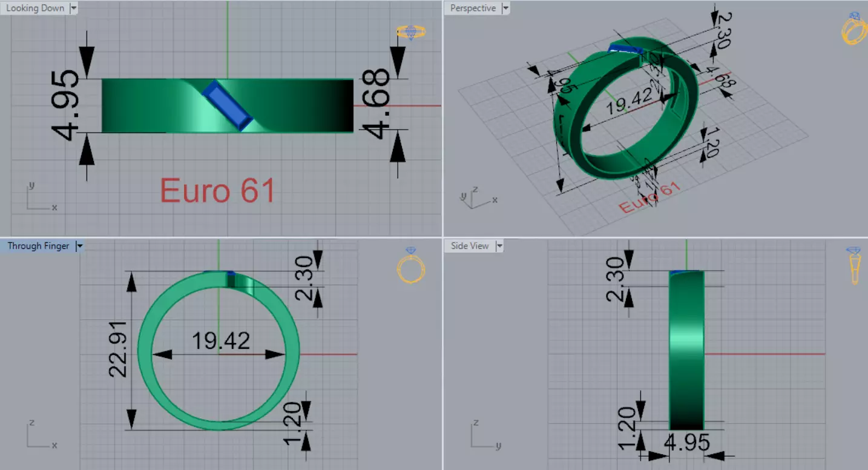The width and height of the screenshot is (868, 470).
Task: Select the 19.42 dimension in Perspective view
Action: pyautogui.click(x=629, y=101)
